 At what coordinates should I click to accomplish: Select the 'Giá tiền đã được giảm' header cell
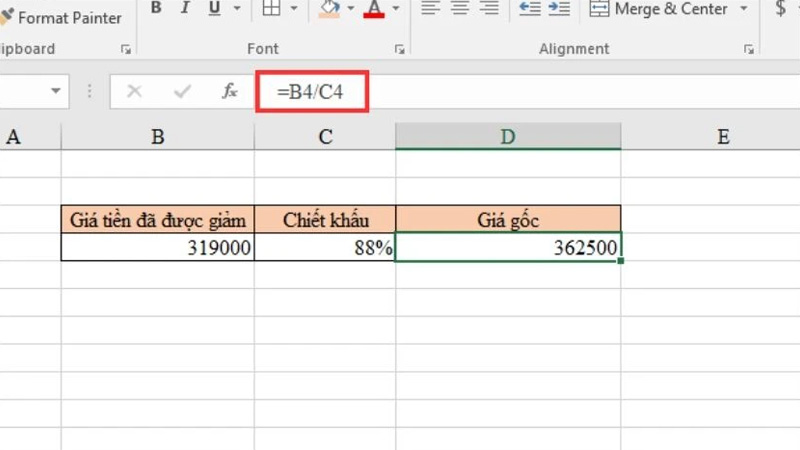tap(158, 219)
